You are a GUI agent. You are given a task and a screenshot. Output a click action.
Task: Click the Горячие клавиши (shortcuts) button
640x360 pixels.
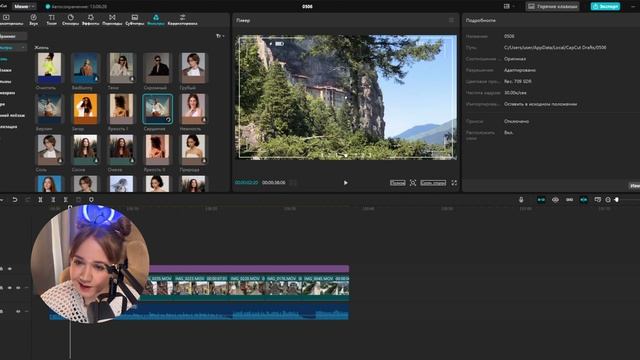point(553,6)
